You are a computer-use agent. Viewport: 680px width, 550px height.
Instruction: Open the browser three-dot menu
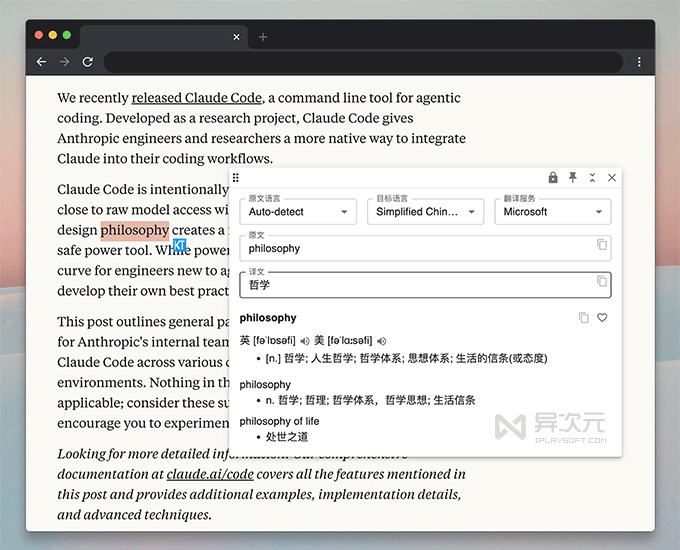pos(639,62)
